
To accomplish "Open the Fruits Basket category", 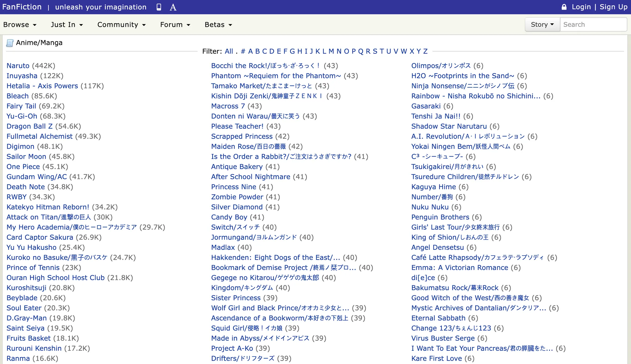I will click(x=28, y=338).
